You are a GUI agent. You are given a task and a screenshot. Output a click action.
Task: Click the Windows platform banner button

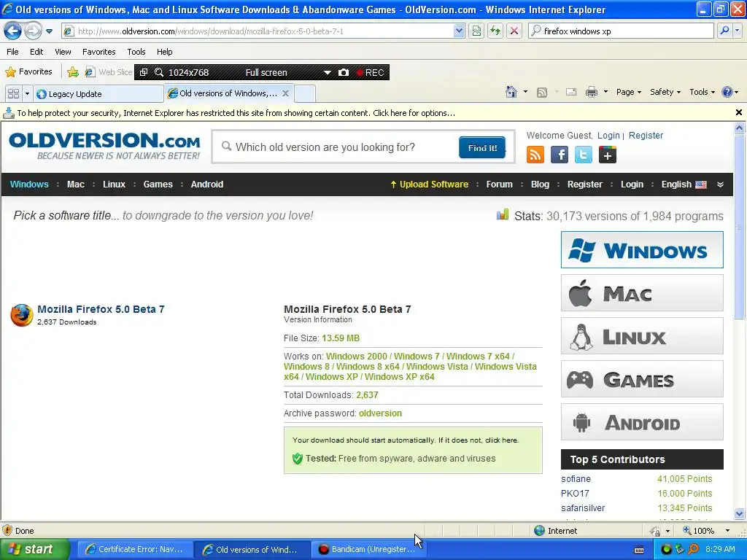tap(642, 250)
